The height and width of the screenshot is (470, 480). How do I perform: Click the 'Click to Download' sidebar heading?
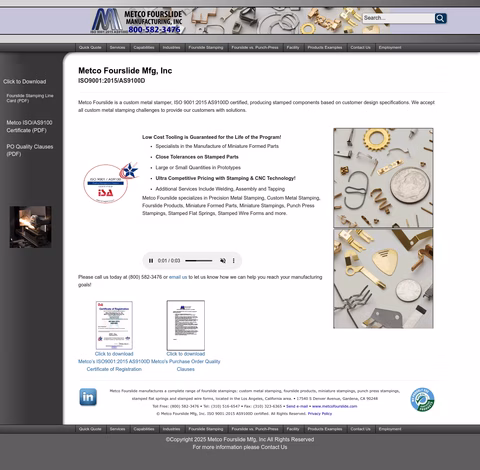pos(25,82)
